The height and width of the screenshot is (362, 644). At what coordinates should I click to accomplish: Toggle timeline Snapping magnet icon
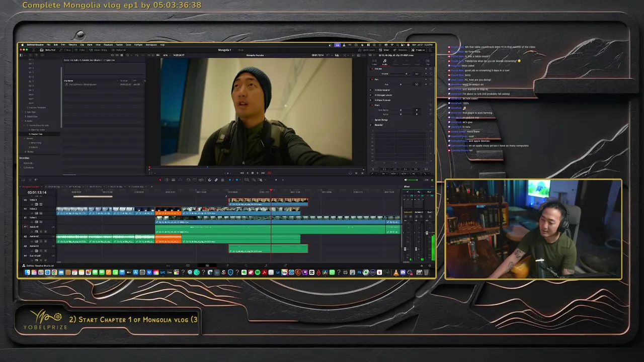209,180
